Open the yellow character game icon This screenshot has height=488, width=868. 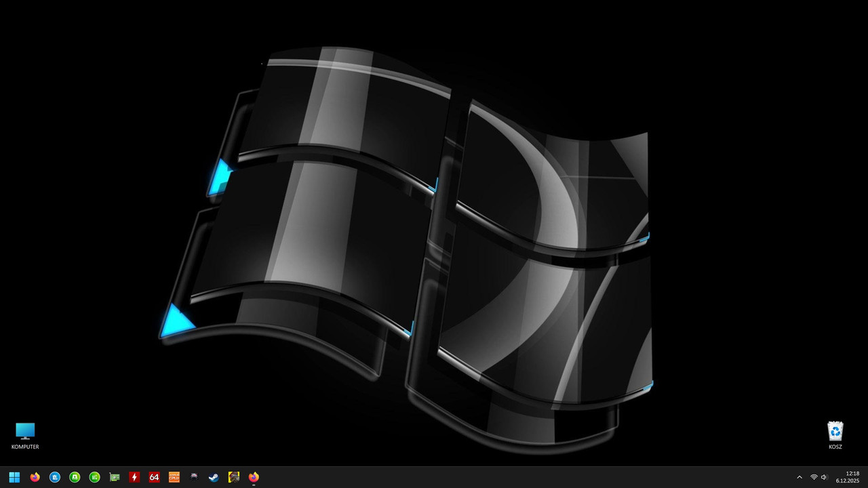(x=234, y=477)
